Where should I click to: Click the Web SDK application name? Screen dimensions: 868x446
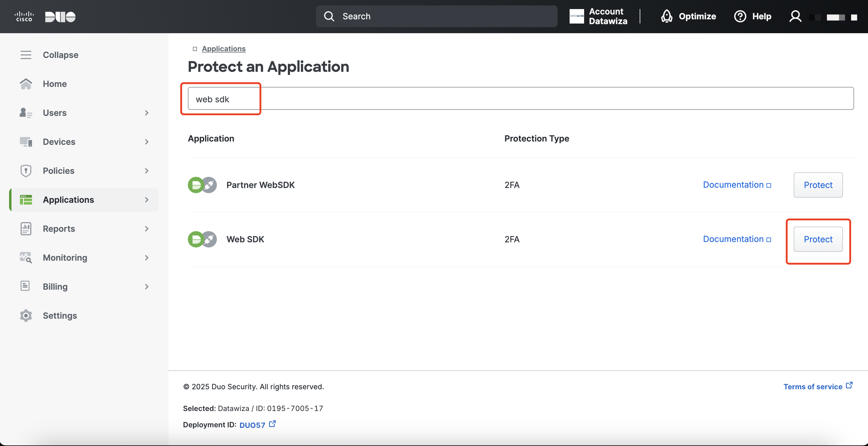[245, 239]
